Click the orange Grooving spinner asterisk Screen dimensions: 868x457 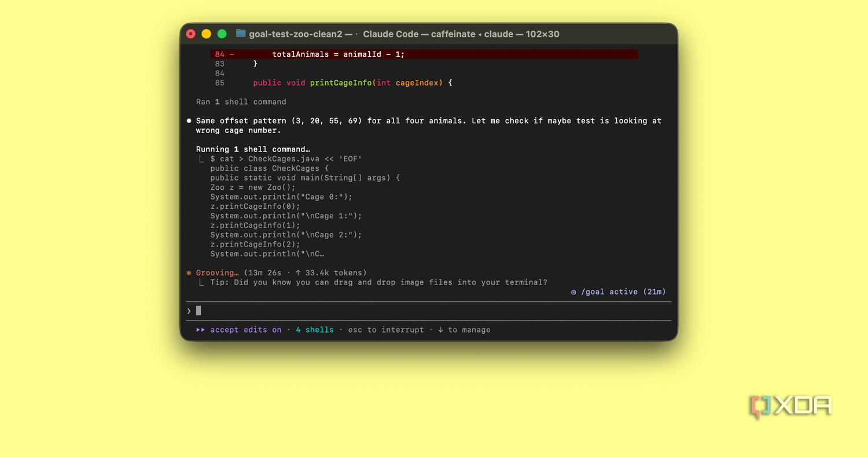tap(189, 273)
